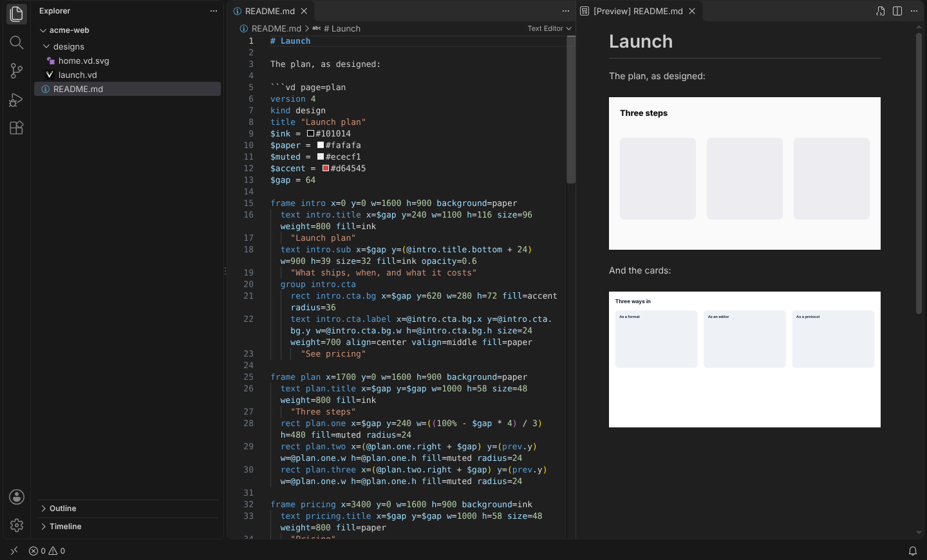The width and height of the screenshot is (927, 560).
Task: Open the Extensions view icon
Action: click(x=17, y=127)
